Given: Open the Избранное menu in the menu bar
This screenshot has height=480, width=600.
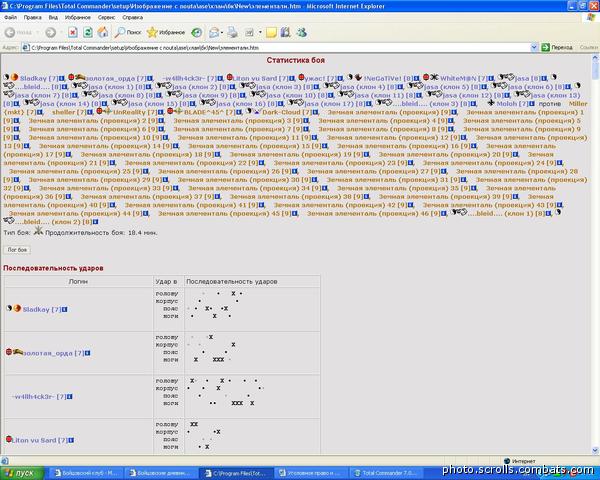Looking at the screenshot, I should pyautogui.click(x=78, y=18).
